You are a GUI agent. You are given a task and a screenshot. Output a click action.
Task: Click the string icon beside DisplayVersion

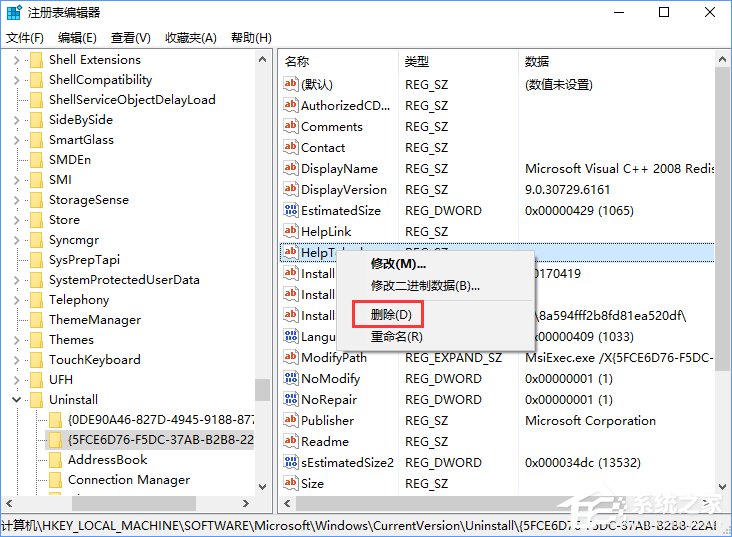tap(290, 189)
